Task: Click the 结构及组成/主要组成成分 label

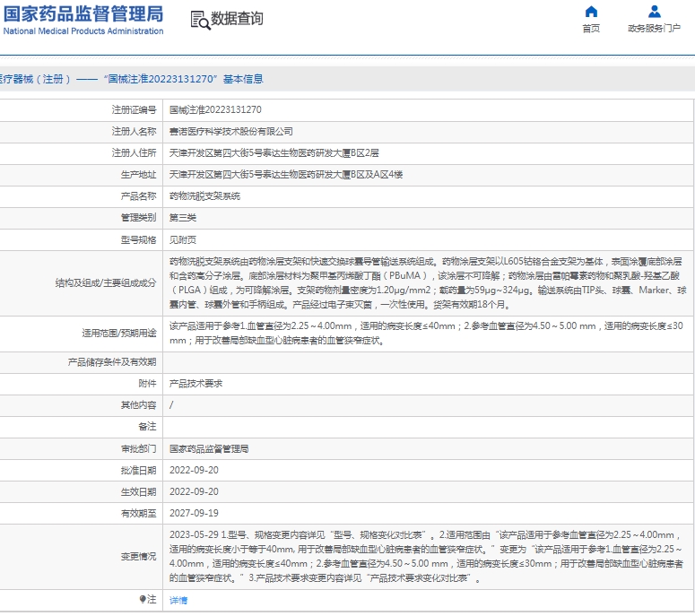Action: pos(106,283)
